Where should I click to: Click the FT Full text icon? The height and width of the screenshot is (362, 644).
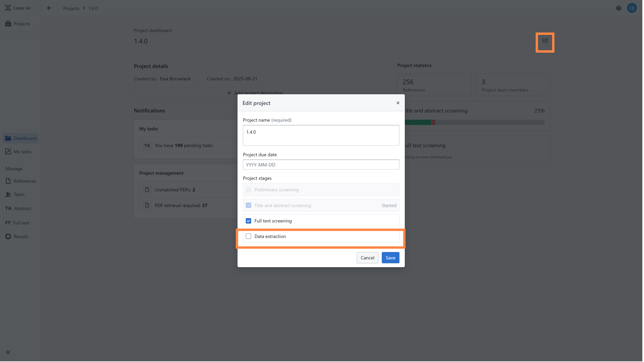point(8,223)
